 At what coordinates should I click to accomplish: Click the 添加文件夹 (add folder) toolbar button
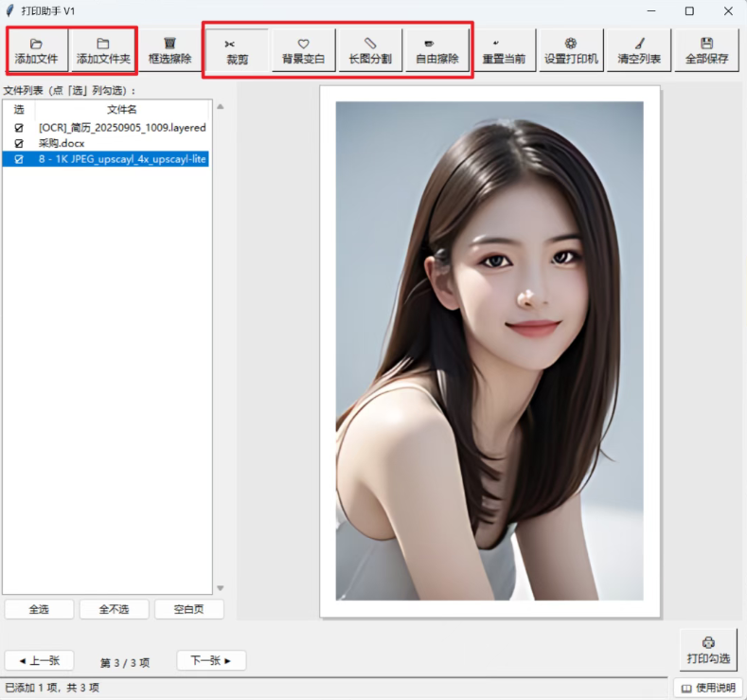[103, 51]
